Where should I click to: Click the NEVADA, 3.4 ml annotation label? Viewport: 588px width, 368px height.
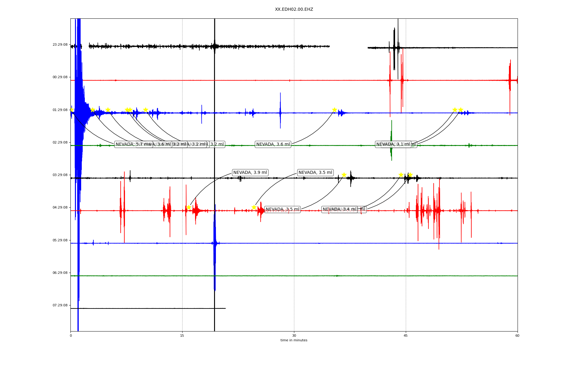(339, 209)
